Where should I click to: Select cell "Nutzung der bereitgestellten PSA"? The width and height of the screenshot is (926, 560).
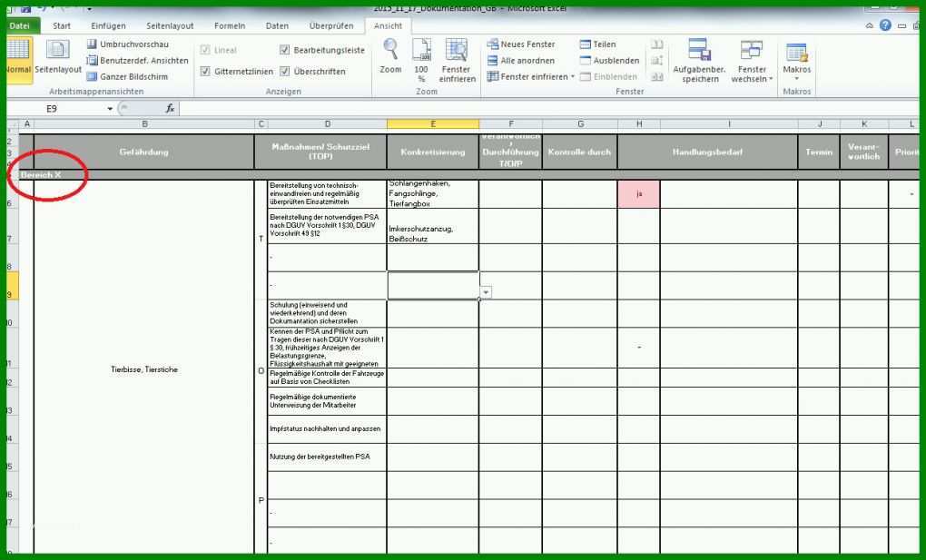point(327,457)
